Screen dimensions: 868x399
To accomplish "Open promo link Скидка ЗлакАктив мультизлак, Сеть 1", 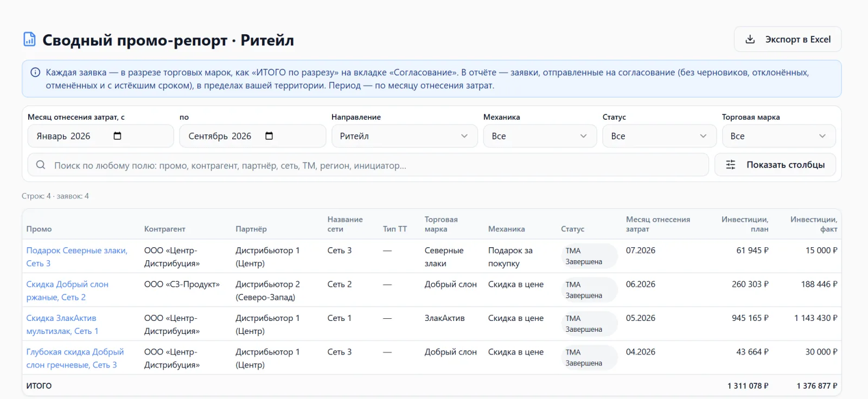I will click(62, 324).
